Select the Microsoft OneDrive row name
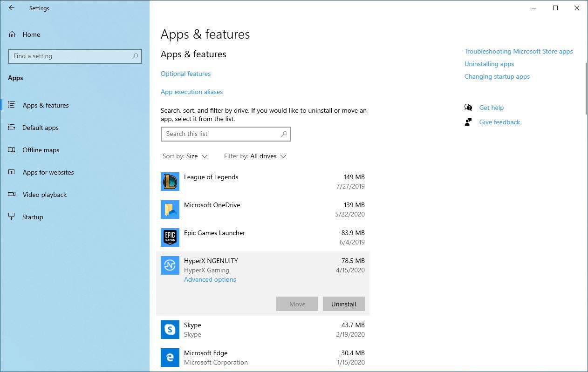Screen dimensions: 588x372 click(x=212, y=205)
